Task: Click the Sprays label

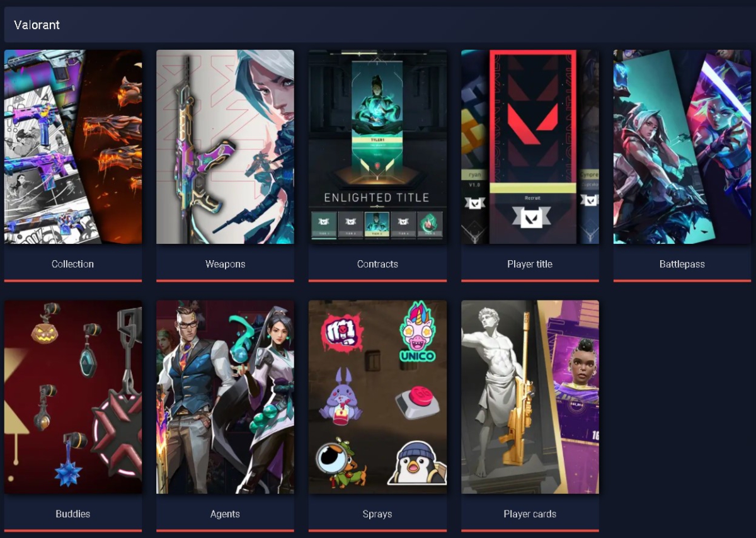Action: 377,514
